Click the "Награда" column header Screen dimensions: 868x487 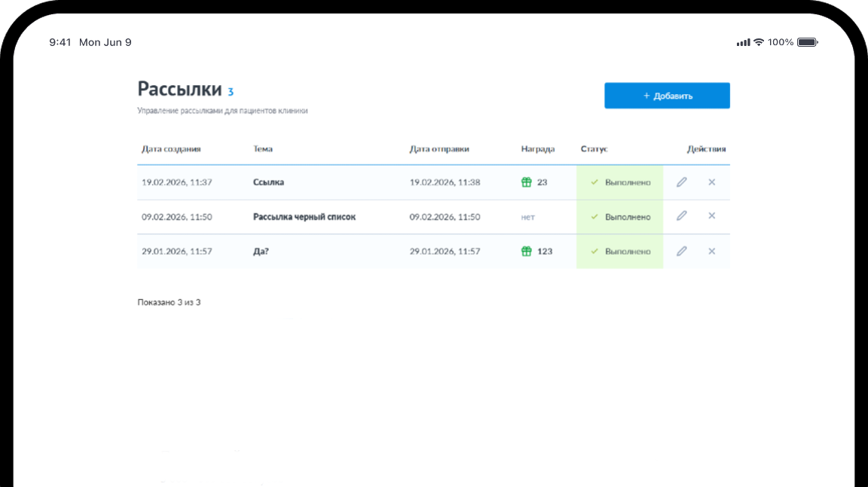pos(537,149)
